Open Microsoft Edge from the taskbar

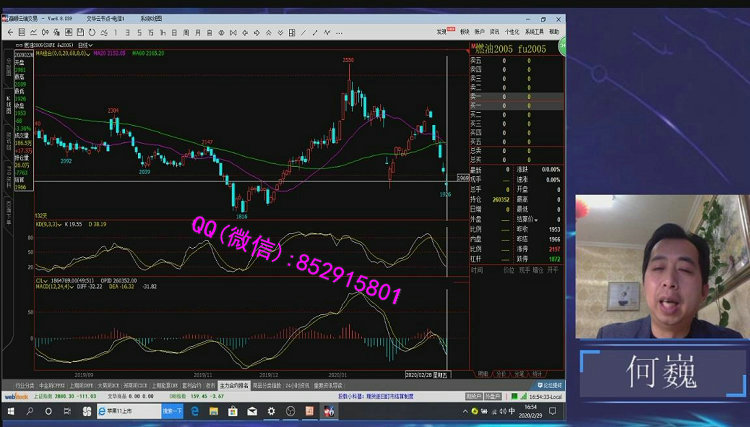click(x=195, y=412)
